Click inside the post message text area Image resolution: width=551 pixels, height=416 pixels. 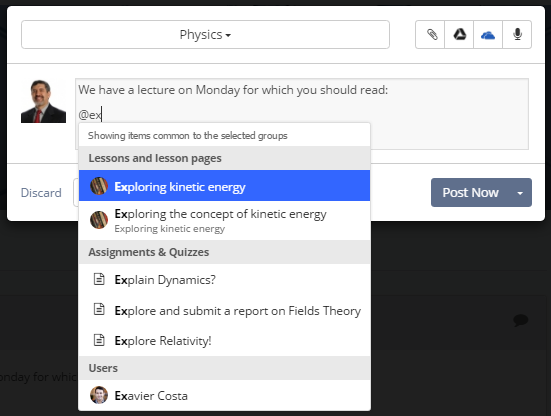pyautogui.click(x=302, y=114)
